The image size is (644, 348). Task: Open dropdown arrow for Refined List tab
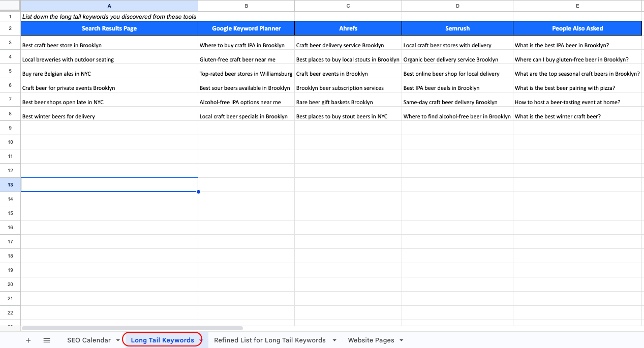[x=335, y=340]
